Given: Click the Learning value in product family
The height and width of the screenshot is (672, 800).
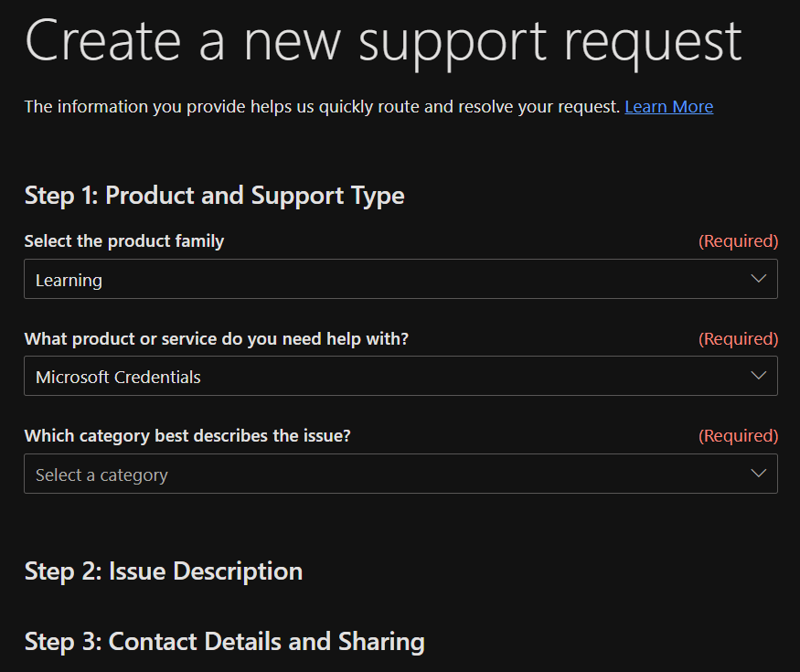Looking at the screenshot, I should coord(69,280).
